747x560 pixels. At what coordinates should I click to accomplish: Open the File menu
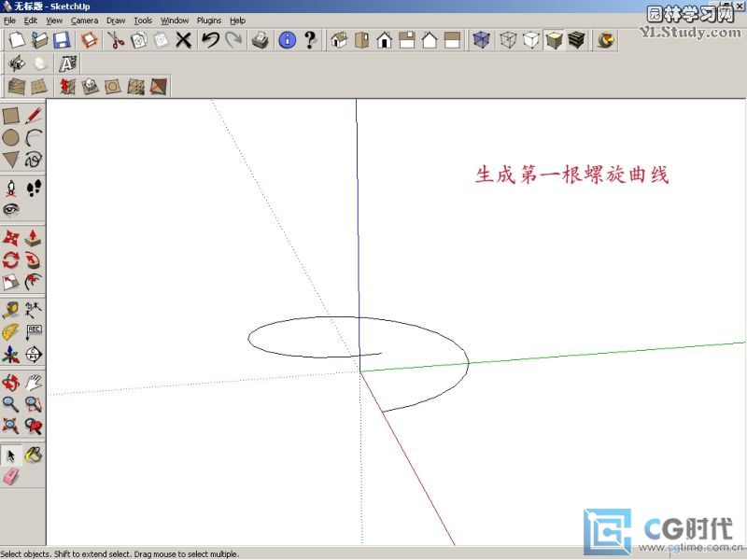[9, 21]
